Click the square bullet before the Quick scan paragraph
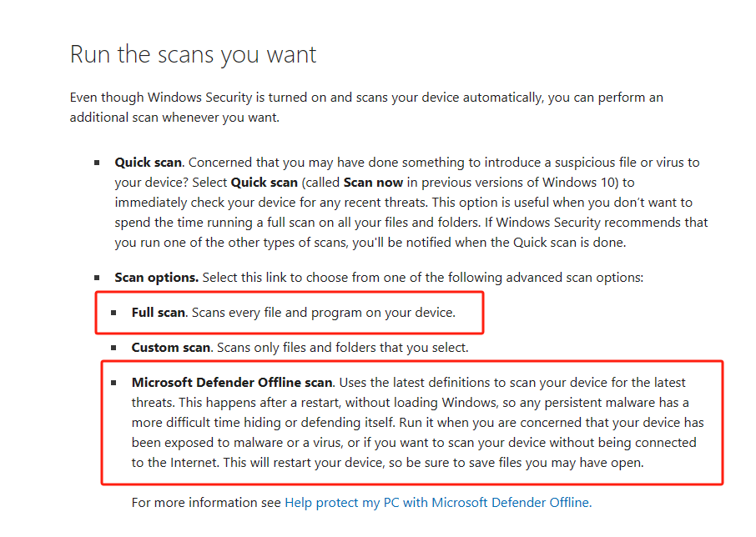This screenshot has height=537, width=756. [97, 163]
